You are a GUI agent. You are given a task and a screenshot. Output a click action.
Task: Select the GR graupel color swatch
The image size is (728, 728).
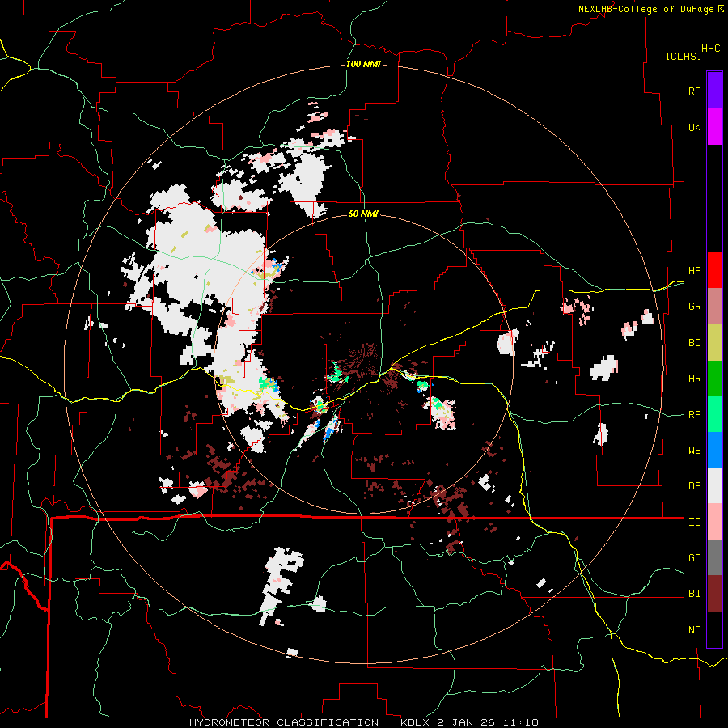(714, 307)
